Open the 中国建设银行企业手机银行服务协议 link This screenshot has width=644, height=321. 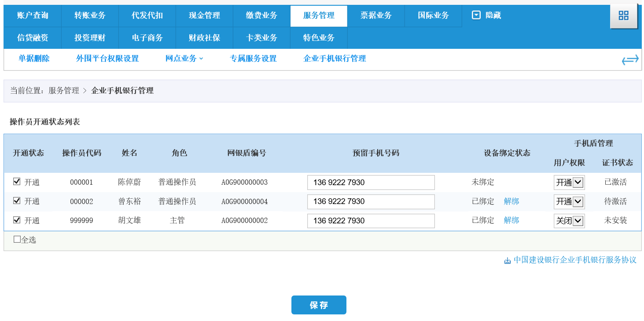click(574, 260)
